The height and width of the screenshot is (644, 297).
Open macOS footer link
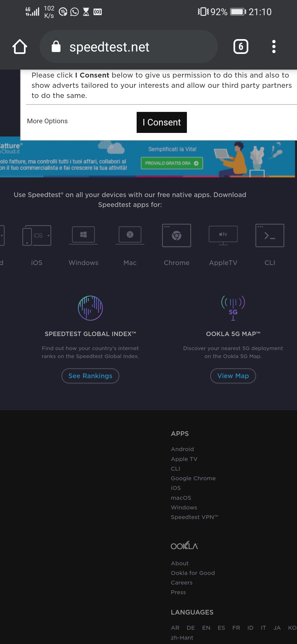pyautogui.click(x=181, y=498)
